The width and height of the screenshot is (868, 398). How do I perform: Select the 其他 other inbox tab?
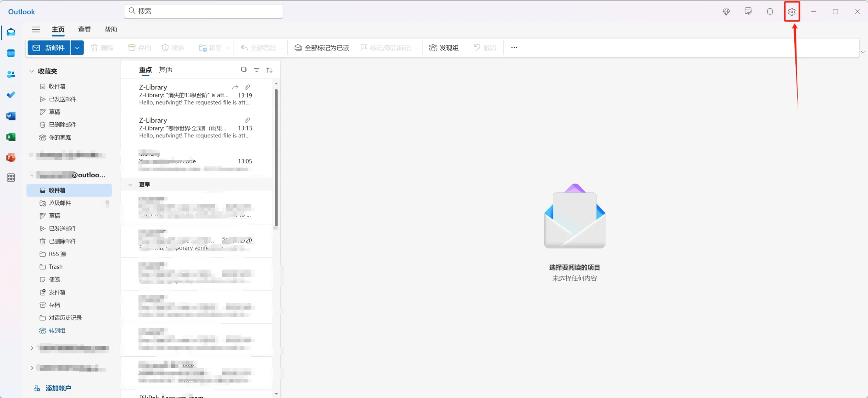click(165, 70)
